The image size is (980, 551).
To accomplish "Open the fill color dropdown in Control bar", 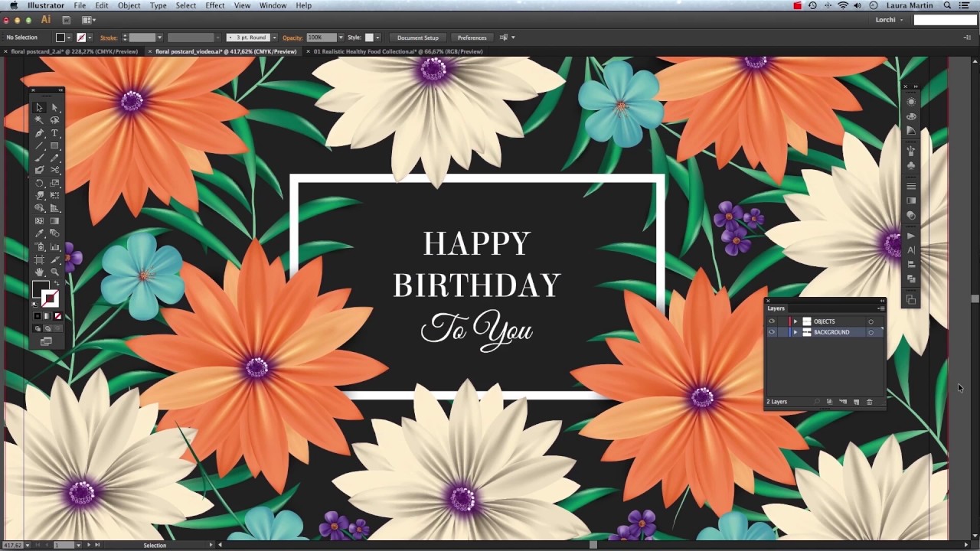I will 69,37.
